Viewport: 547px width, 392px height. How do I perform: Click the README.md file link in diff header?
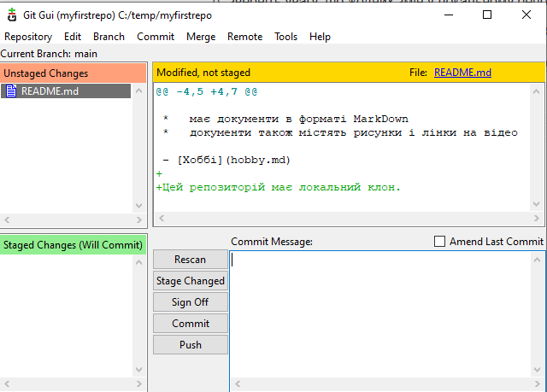pos(462,73)
